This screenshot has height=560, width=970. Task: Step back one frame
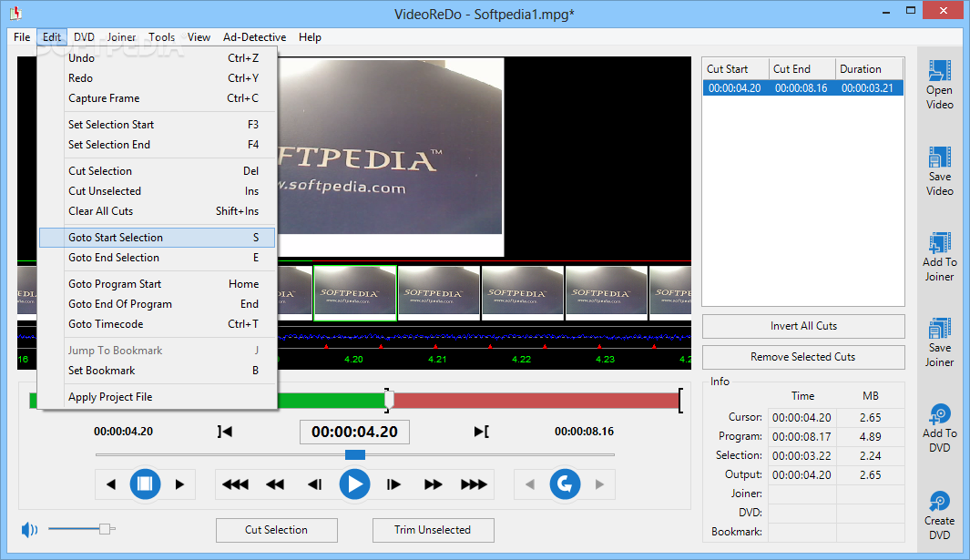pyautogui.click(x=315, y=484)
